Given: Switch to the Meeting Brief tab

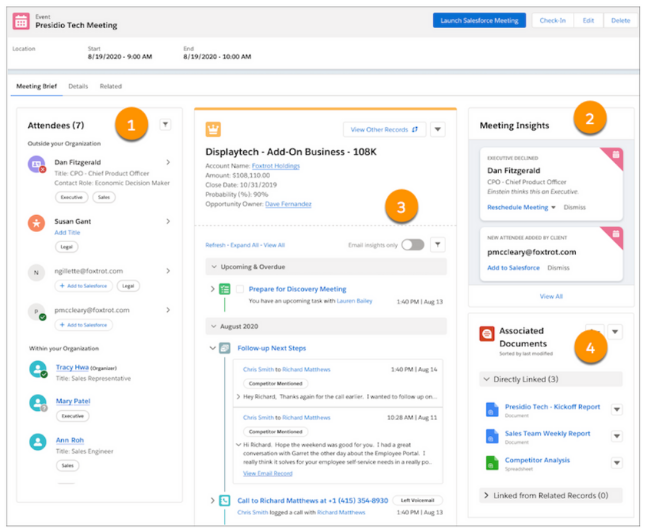Looking at the screenshot, I should (36, 86).
